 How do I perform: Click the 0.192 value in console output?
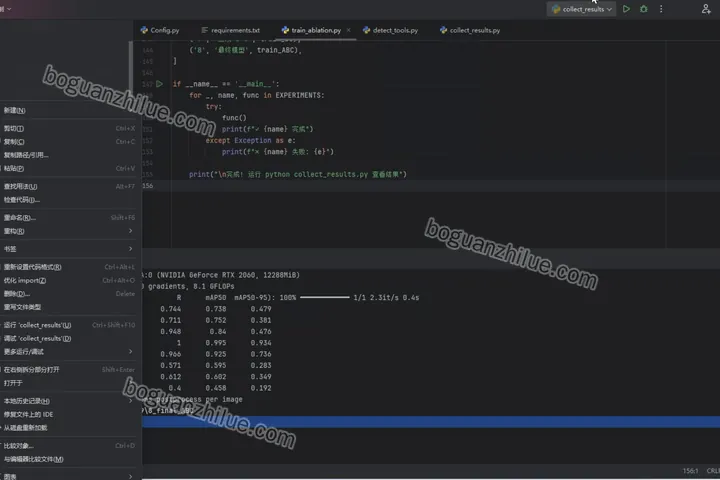click(x=261, y=388)
